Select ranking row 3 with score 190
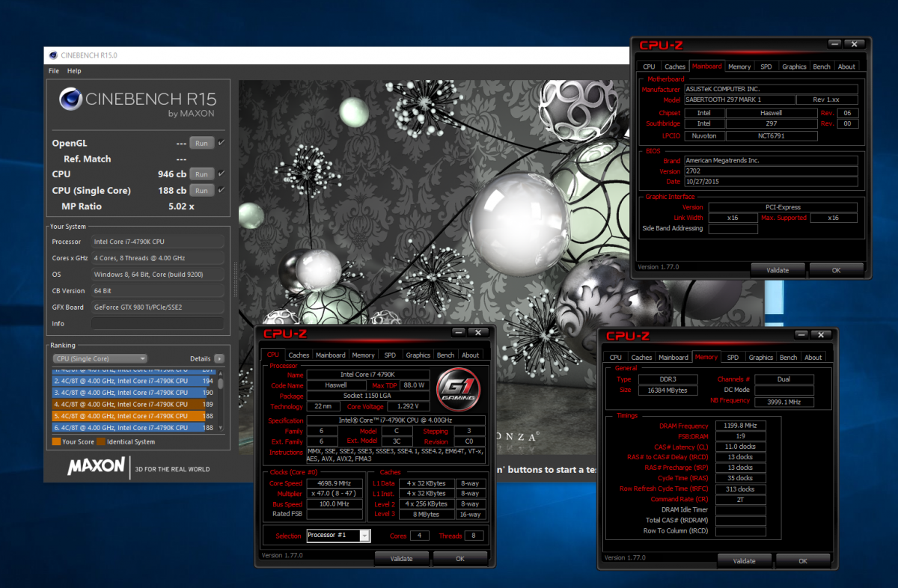This screenshot has height=588, width=898. coord(133,393)
